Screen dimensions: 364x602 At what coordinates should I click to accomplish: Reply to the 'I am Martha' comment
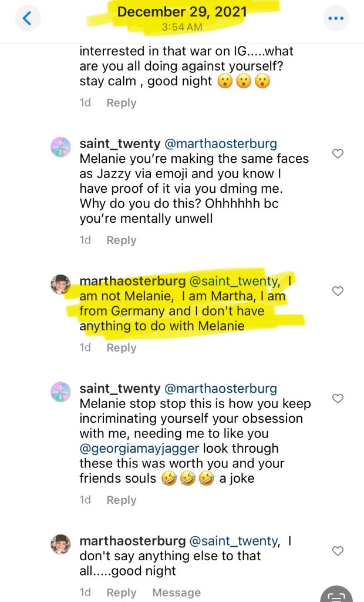(121, 348)
